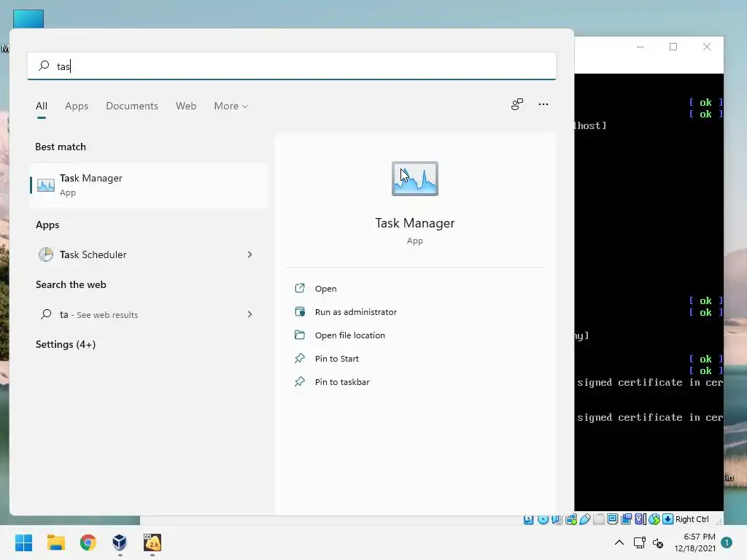Click the search magnifier icon in search box
Viewport: 747px width, 560px height.
coord(44,66)
